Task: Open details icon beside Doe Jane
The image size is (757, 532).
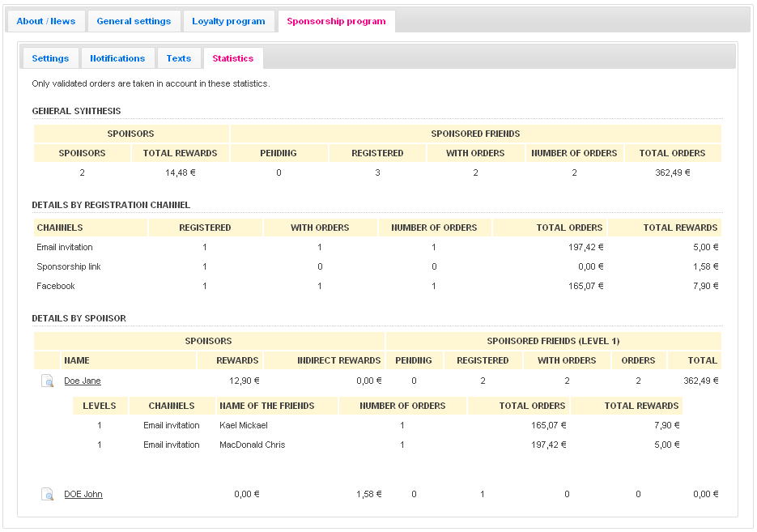Action: click(x=47, y=381)
